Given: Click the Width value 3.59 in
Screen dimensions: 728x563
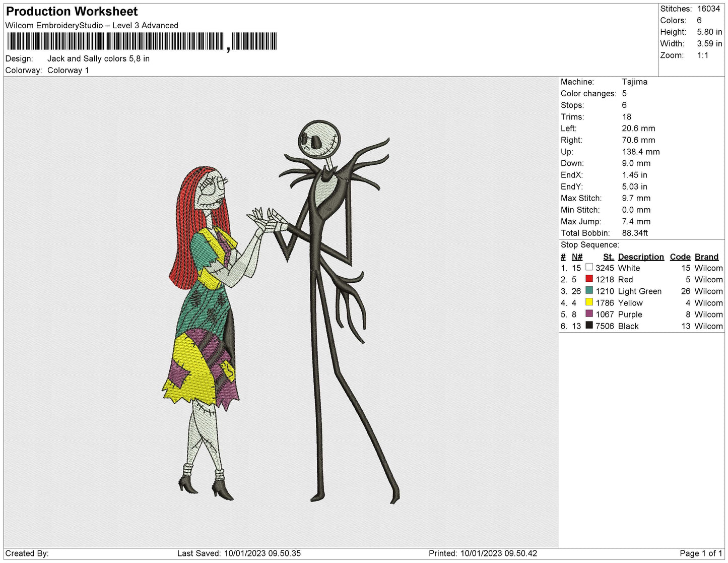Looking at the screenshot, I should coord(709,43).
